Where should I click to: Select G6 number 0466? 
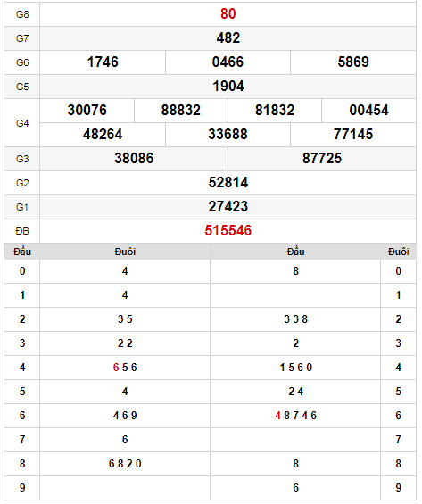coord(228,62)
